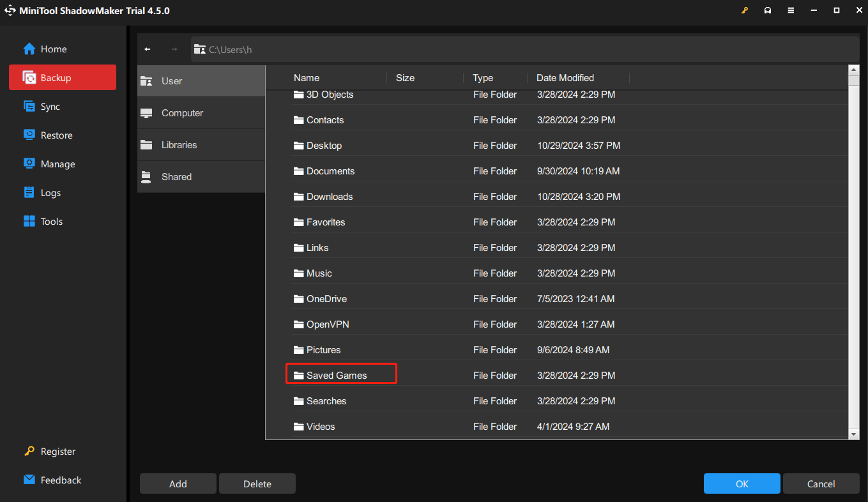Click the key icon in title bar

[x=745, y=11]
